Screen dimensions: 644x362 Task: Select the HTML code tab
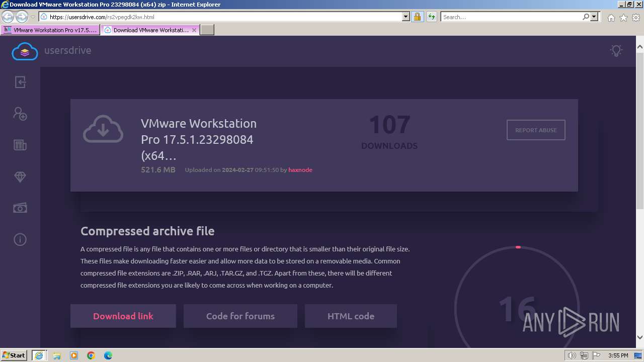[351, 316]
